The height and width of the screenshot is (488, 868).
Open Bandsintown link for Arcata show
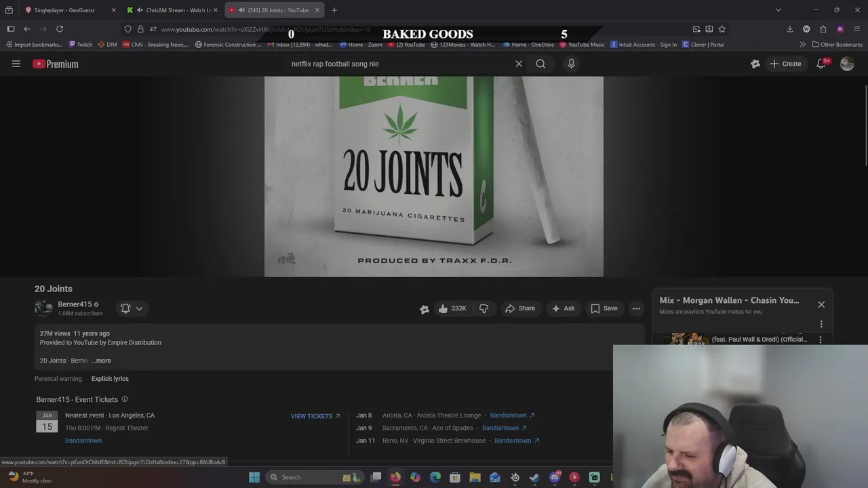[x=512, y=415]
